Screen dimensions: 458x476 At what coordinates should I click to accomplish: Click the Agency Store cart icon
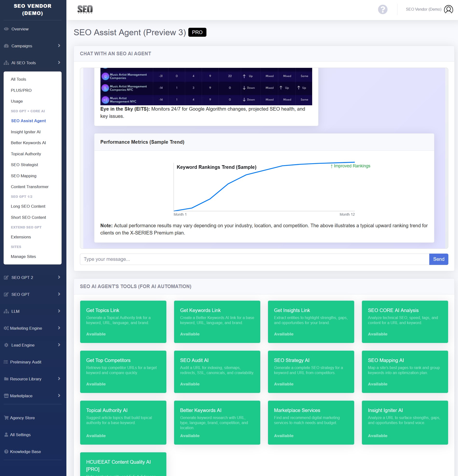click(x=6, y=418)
